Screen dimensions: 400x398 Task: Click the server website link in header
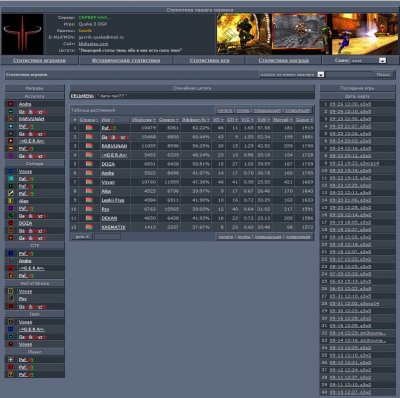pos(93,44)
